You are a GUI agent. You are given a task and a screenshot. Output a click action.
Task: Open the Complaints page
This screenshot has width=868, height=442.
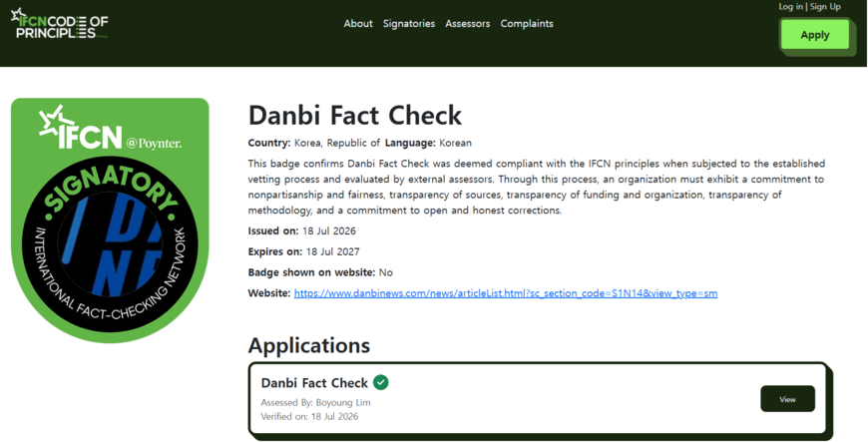pos(527,24)
